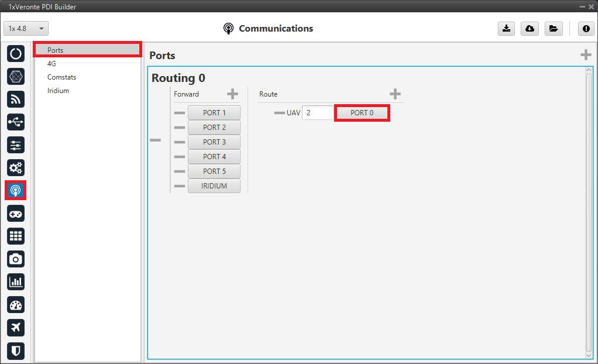Click the PORT 0 route button

(362, 113)
